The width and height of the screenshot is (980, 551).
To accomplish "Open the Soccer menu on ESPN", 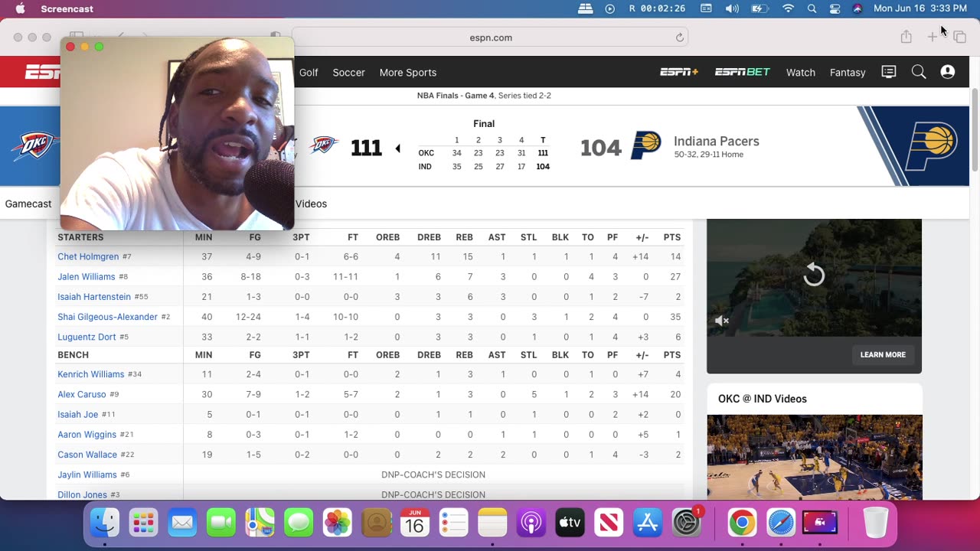I will coord(348,72).
